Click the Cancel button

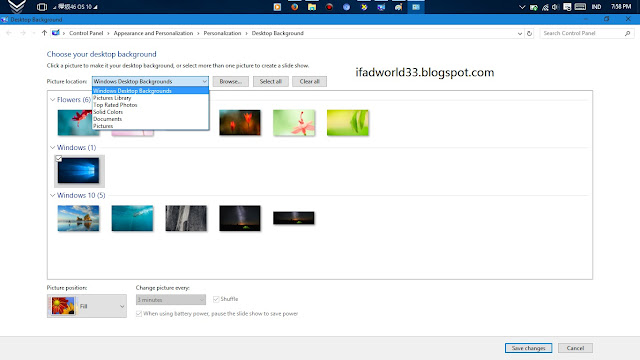[x=575, y=348]
